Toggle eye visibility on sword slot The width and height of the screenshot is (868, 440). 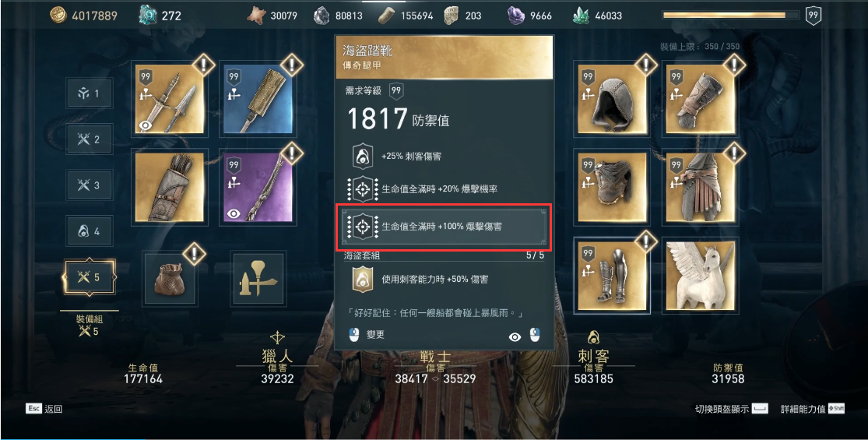pos(146,125)
